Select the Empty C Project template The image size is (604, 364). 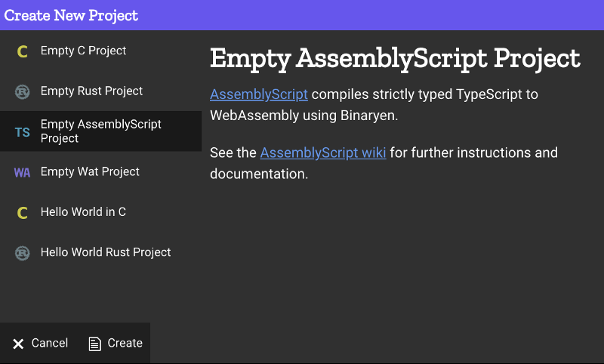[101, 51]
